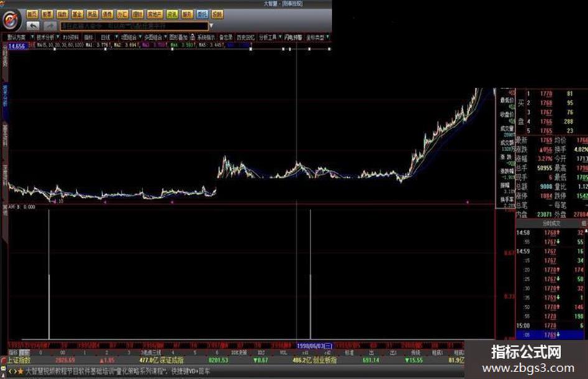Viewport: 588px width, 379px height.
Task: Select the 图形叠加 toolbar item
Action: coord(178,37)
